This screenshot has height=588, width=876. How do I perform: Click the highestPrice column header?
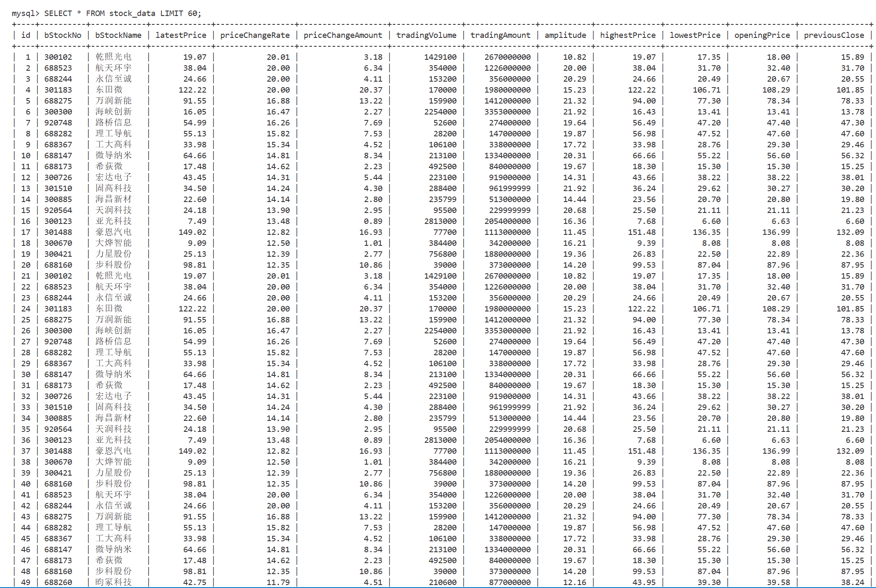tap(628, 35)
